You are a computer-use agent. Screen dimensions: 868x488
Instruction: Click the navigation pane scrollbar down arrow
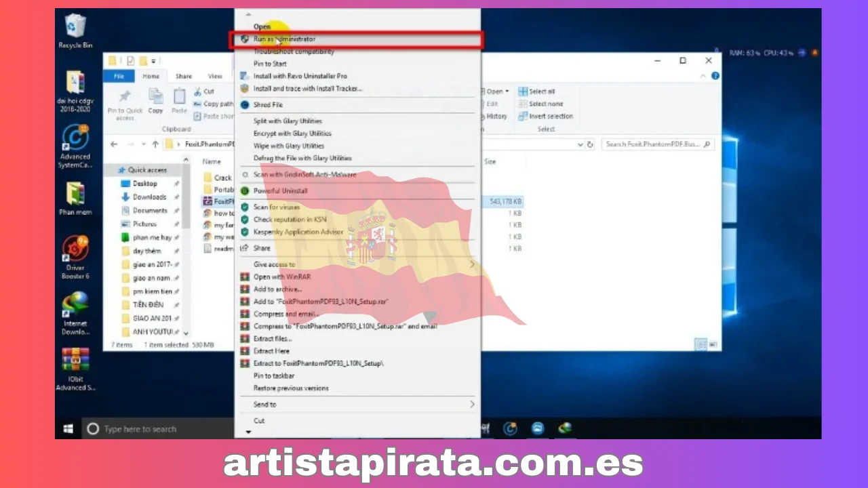coord(186,333)
